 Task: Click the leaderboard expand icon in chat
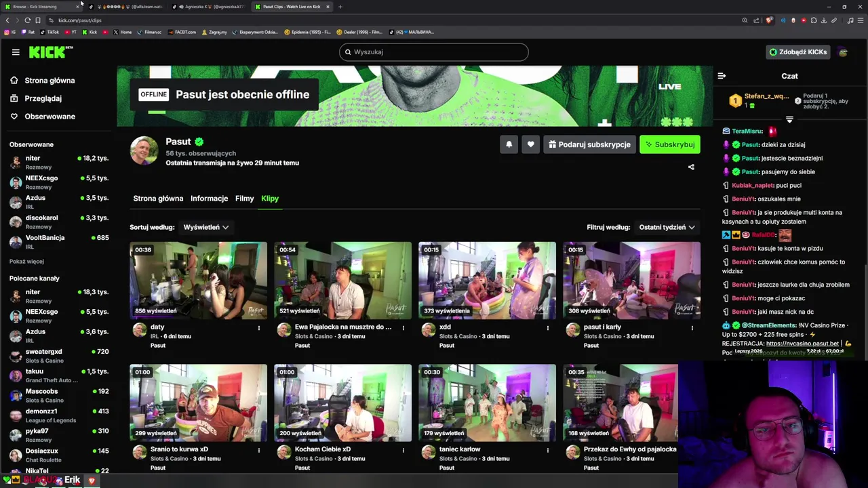coord(789,119)
